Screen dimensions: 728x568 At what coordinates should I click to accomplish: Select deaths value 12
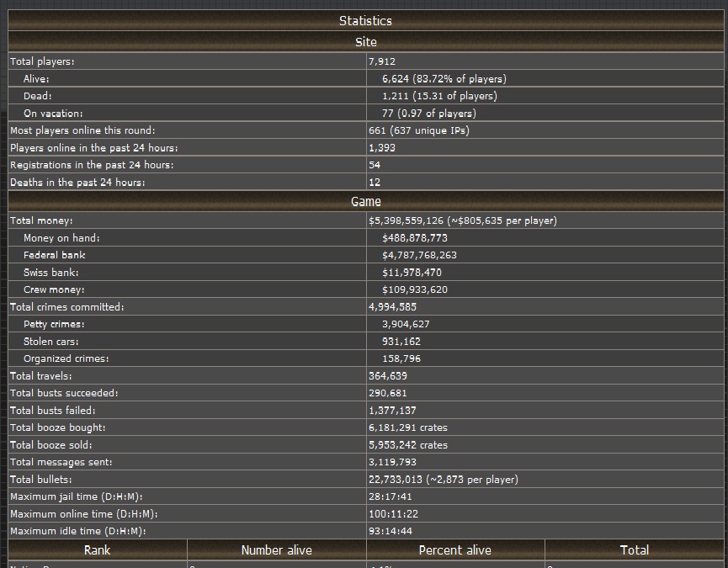[375, 183]
